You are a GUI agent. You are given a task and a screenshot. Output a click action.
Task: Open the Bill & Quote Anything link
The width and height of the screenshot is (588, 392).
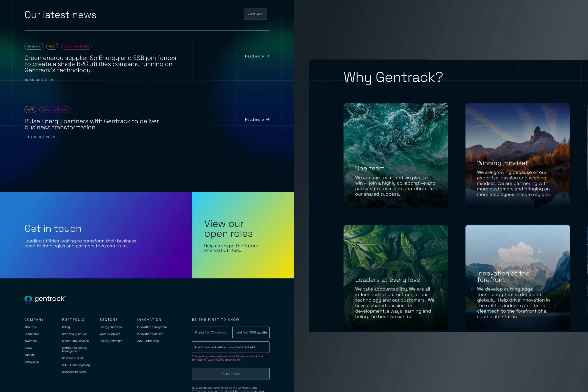coord(76,365)
